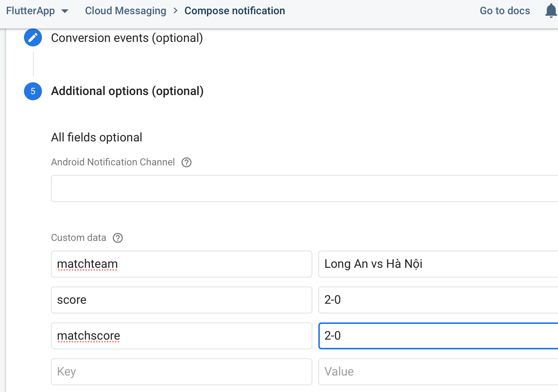Go to Cloud Messaging breadcrumb

125,11
